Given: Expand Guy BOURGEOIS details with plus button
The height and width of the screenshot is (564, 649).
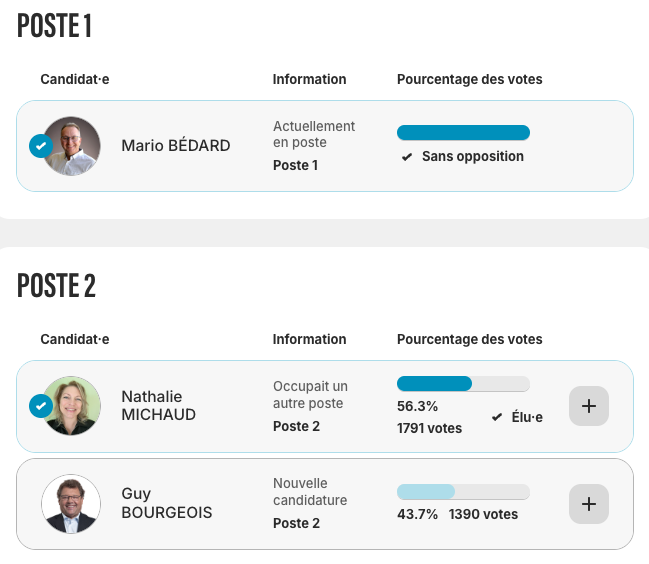Looking at the screenshot, I should tap(589, 503).
